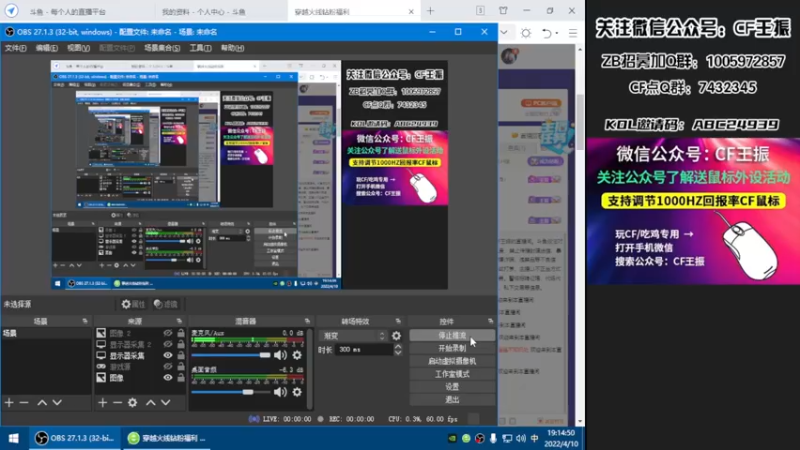Switch to 我的资料 个人中心 browser tab
Screen dimensions: 800x450
click(x=203, y=11)
